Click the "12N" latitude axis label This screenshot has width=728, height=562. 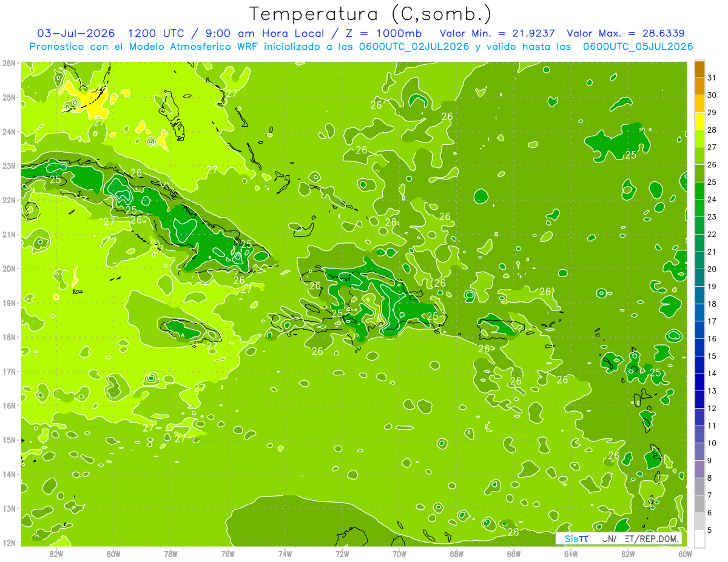coord(8,543)
